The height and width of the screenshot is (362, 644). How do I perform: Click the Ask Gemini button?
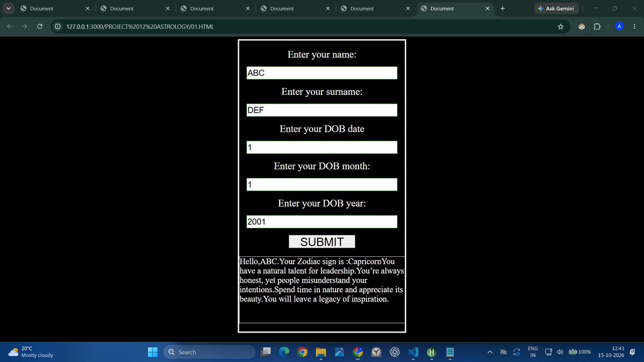[x=555, y=8]
